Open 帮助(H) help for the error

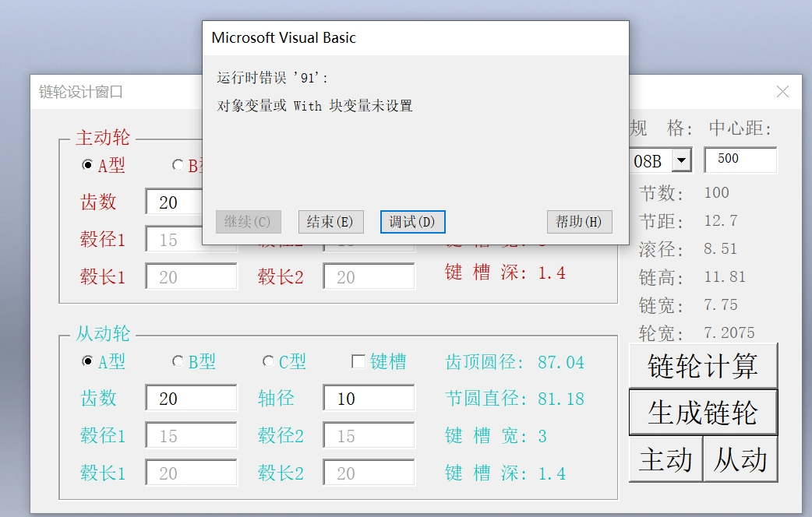click(580, 222)
